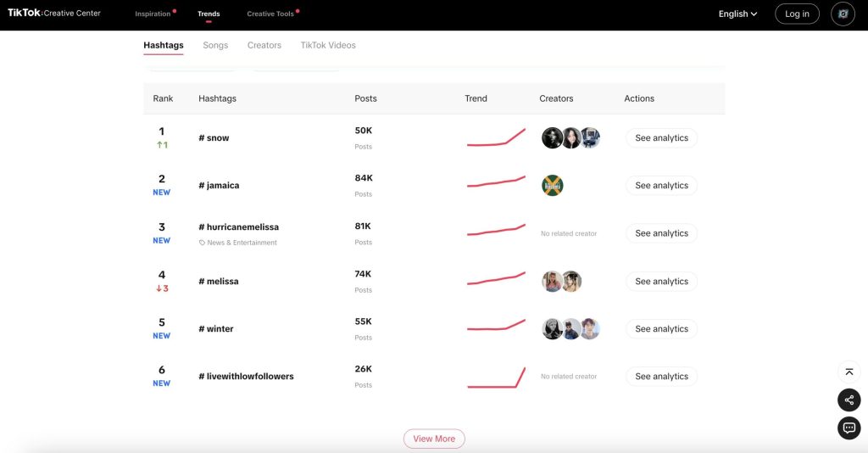Open first creator avatar for melissa

[552, 282]
